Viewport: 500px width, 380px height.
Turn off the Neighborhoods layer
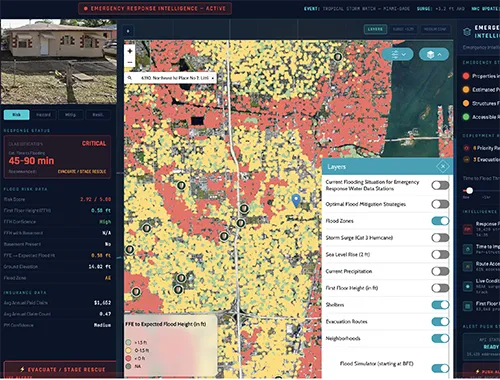pyautogui.click(x=440, y=338)
